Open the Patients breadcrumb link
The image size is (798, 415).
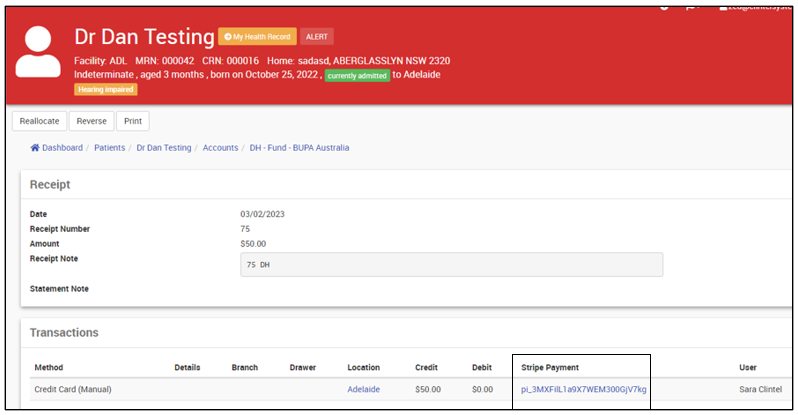[x=109, y=148]
